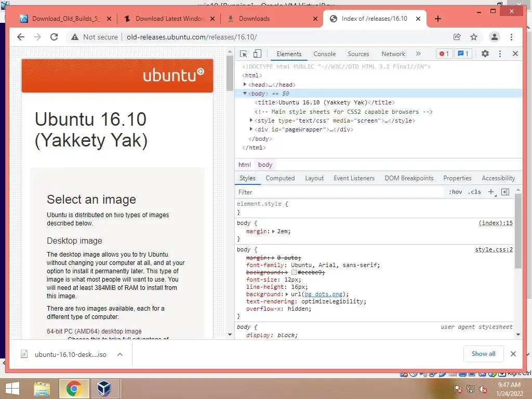This screenshot has width=532, height=399.
Task: Open the bg_dots.png link
Action: (x=323, y=294)
